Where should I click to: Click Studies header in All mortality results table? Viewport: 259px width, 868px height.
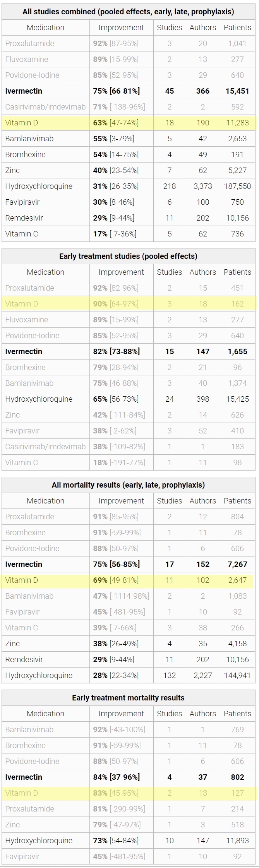[169, 501]
